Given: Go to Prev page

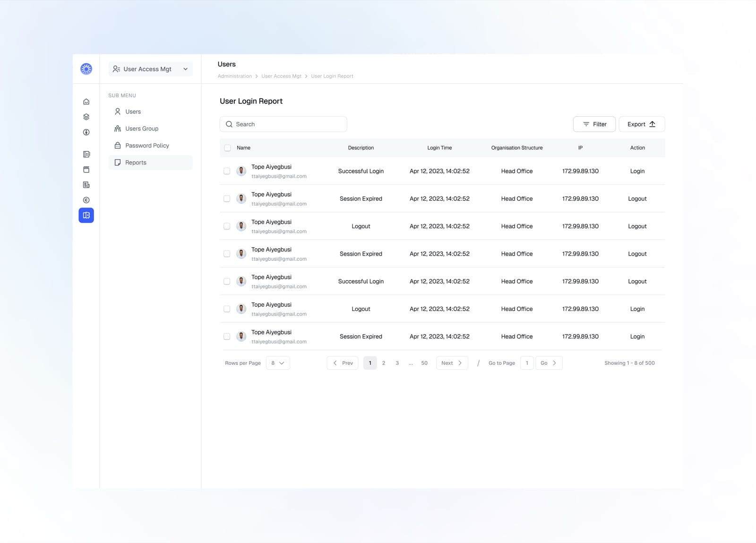Looking at the screenshot, I should (343, 363).
